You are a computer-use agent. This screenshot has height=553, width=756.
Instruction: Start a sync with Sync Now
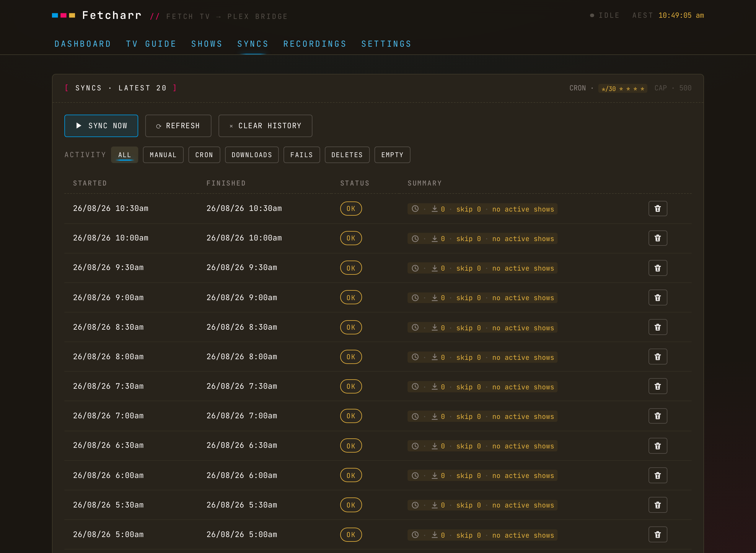[101, 126]
